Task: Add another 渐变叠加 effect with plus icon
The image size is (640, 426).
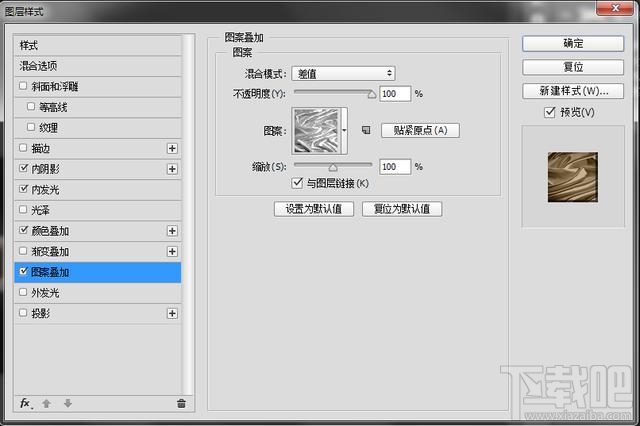Action: pos(172,251)
